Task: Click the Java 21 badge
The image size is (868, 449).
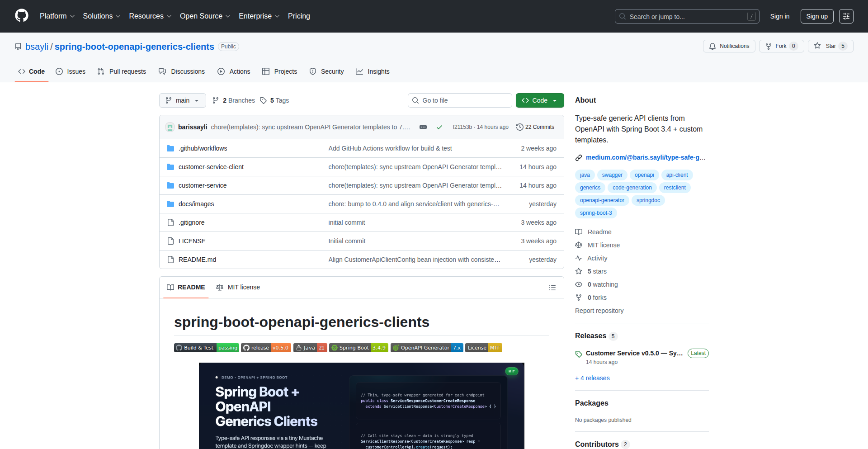Action: pyautogui.click(x=310, y=348)
